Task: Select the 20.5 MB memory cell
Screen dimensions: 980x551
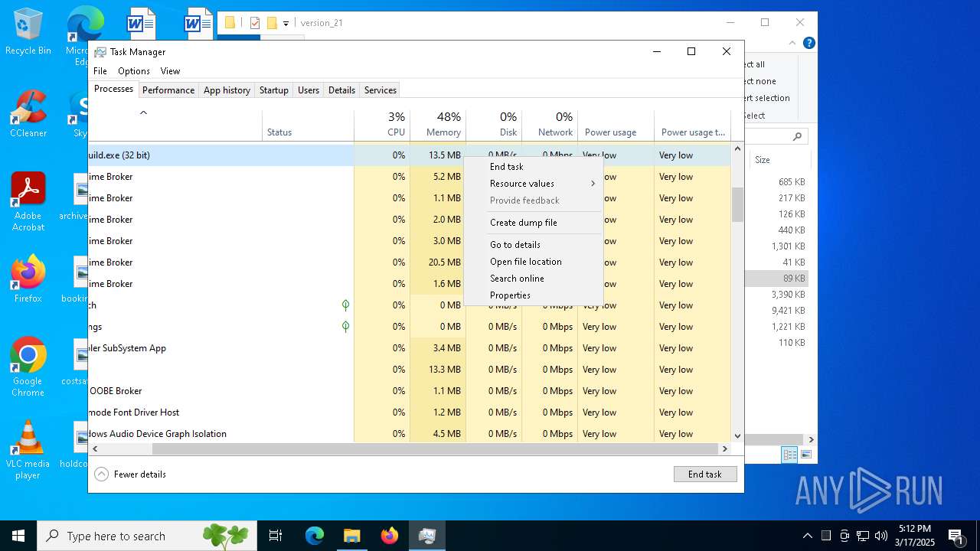Action: pos(438,262)
